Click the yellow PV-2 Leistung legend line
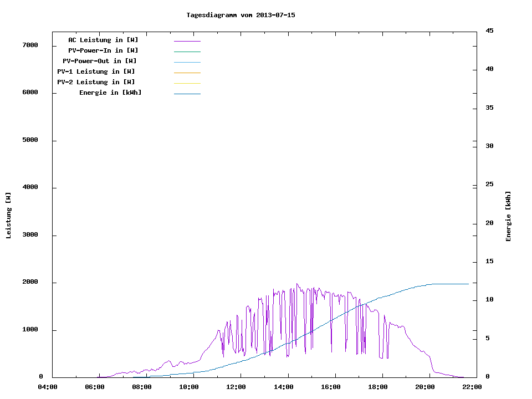The width and height of the screenshot is (532, 399). (x=187, y=83)
